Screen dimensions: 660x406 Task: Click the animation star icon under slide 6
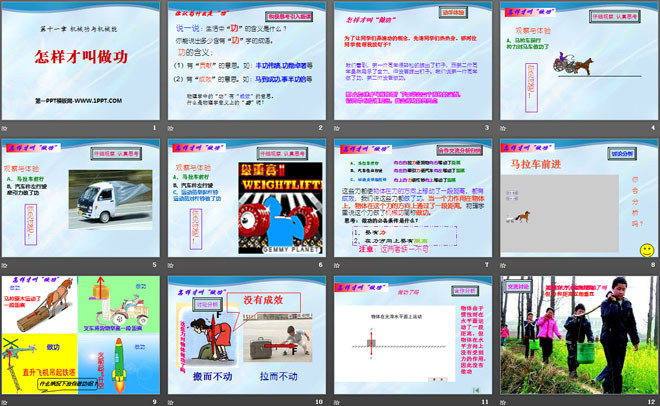[170, 265]
